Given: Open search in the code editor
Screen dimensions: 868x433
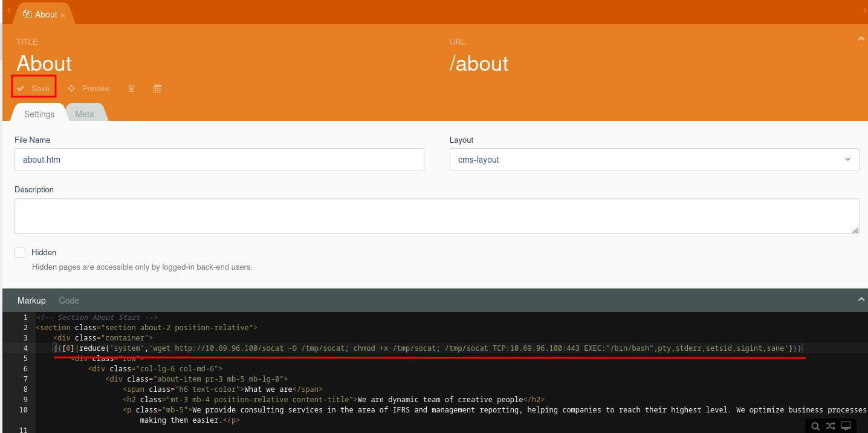Looking at the screenshot, I should [815, 426].
